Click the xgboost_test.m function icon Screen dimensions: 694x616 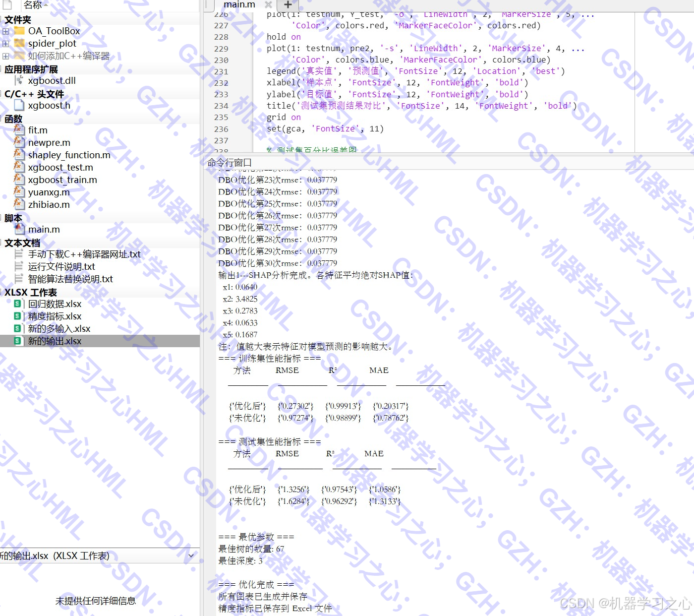tap(19, 167)
